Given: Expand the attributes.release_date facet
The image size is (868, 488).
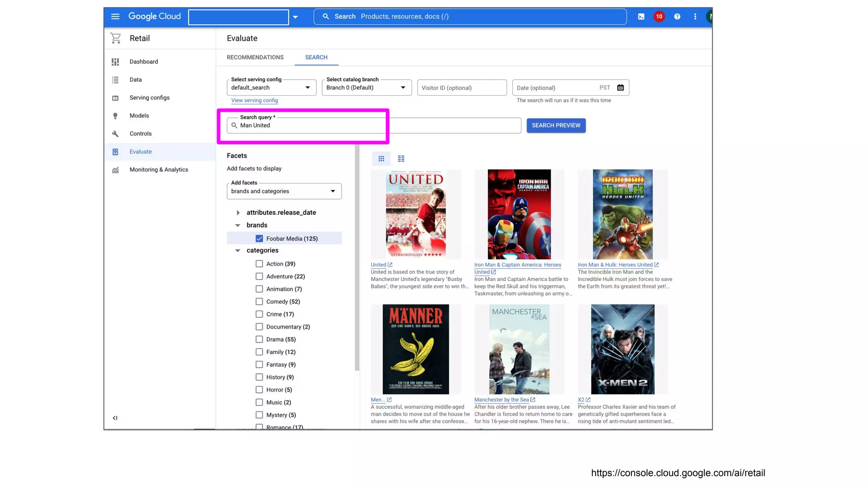Looking at the screenshot, I should [x=238, y=213].
